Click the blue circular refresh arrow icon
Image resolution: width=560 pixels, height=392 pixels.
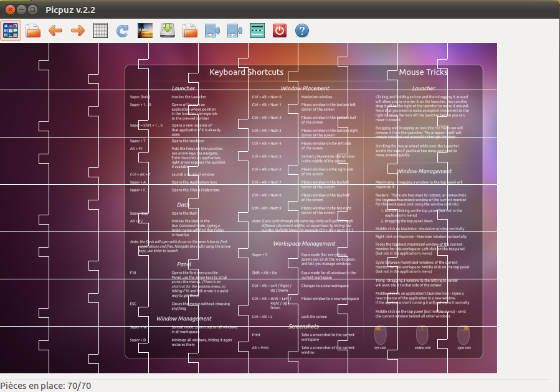[123, 30]
